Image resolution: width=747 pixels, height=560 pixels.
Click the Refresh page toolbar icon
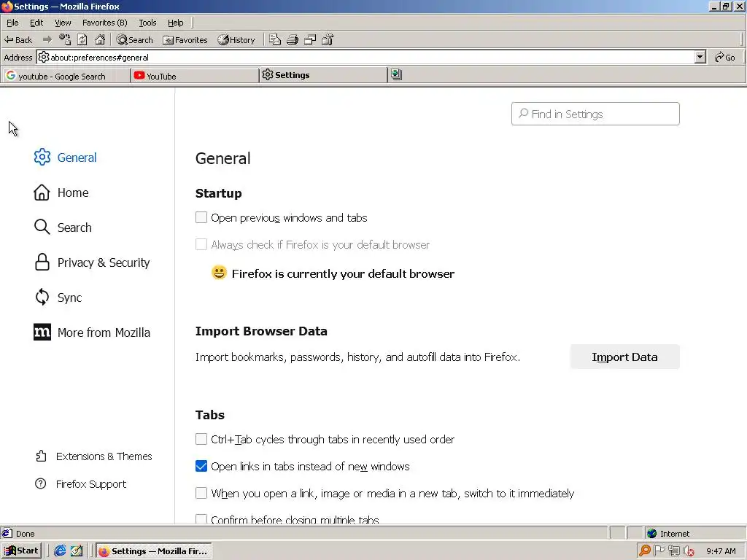(x=82, y=39)
